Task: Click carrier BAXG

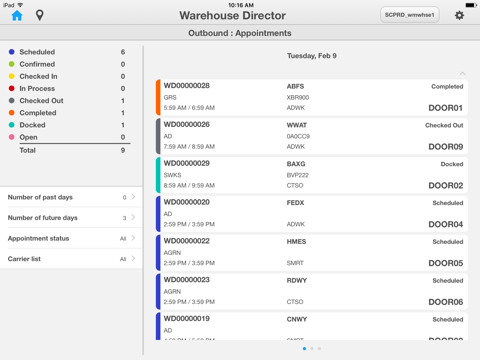Action: click(x=296, y=164)
